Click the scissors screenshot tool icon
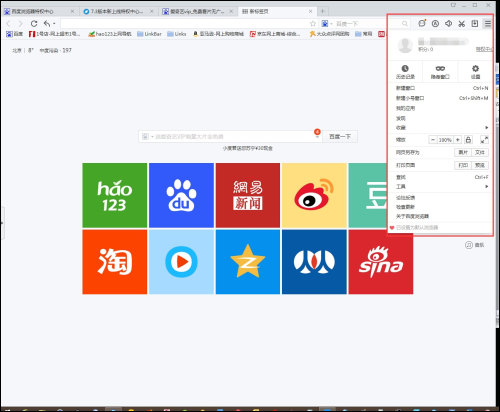Image resolution: width=500 pixels, height=412 pixels. 462,24
